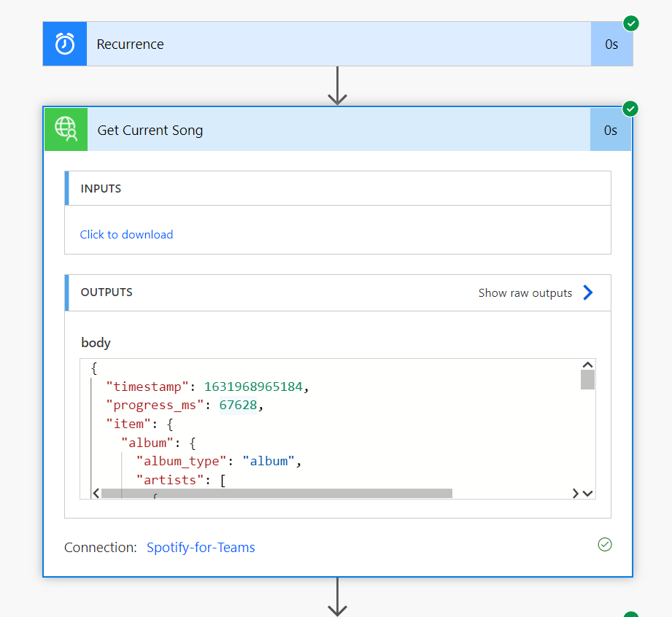Click the "artists" key in the JSON
This screenshot has width=672, height=617.
click(170, 480)
